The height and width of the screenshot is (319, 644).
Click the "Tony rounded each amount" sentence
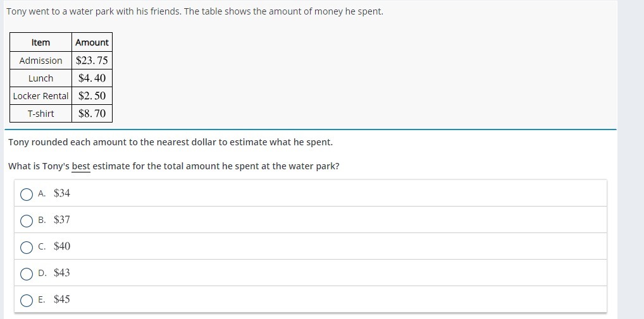(170, 142)
